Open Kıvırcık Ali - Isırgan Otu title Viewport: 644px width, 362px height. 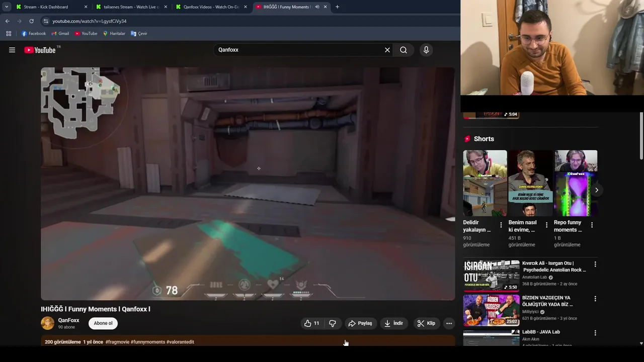point(554,266)
